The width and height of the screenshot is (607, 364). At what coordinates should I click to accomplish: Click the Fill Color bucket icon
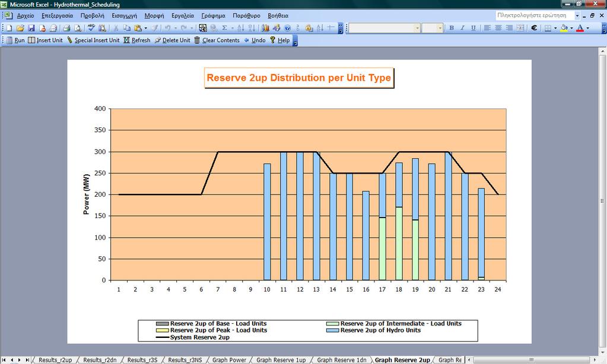click(564, 28)
